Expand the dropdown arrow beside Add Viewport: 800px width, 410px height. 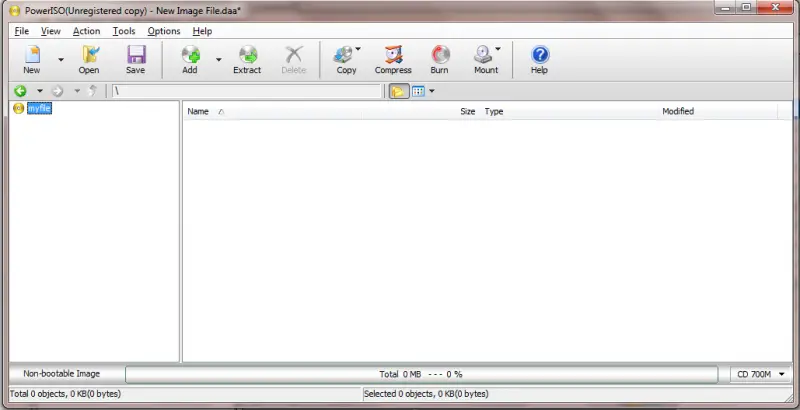(x=218, y=60)
